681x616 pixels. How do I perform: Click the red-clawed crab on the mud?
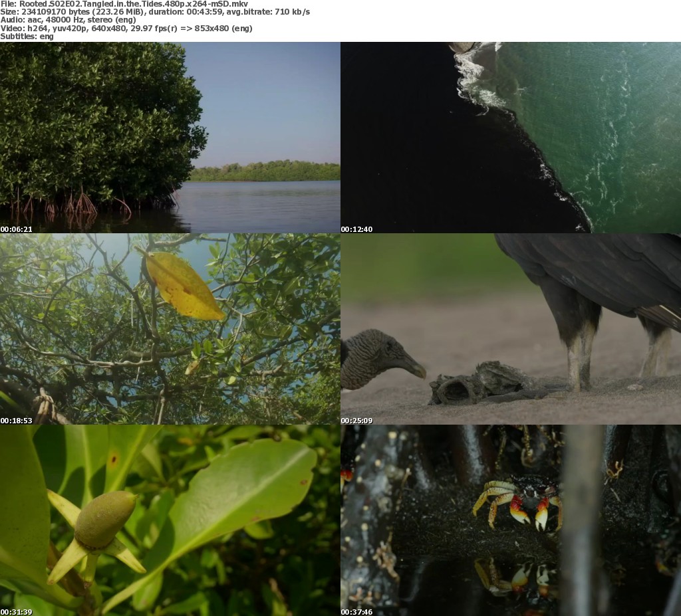coord(519,502)
